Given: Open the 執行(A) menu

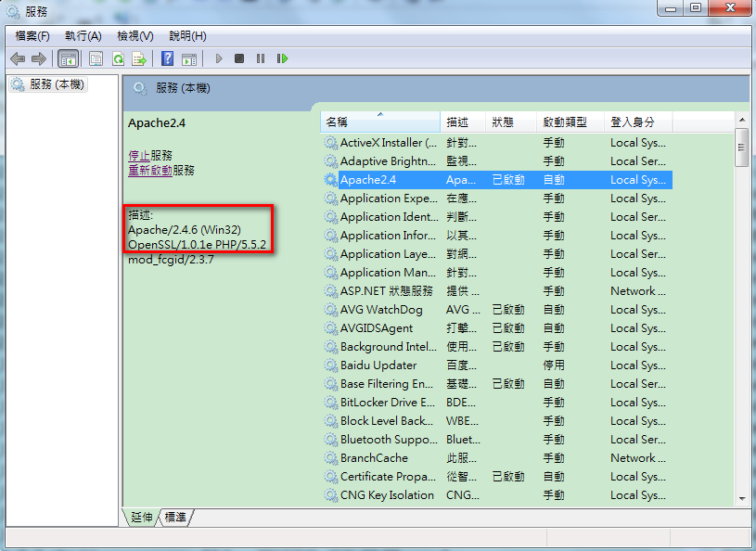Looking at the screenshot, I should (x=83, y=35).
